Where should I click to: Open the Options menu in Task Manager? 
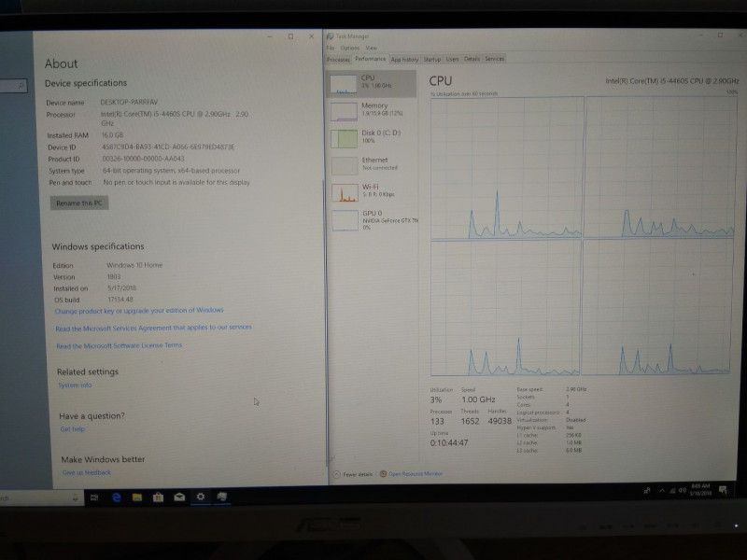tap(349, 49)
